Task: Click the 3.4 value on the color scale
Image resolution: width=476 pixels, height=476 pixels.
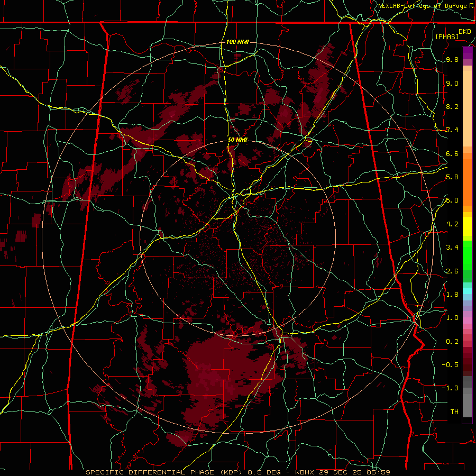Action: 452,248
